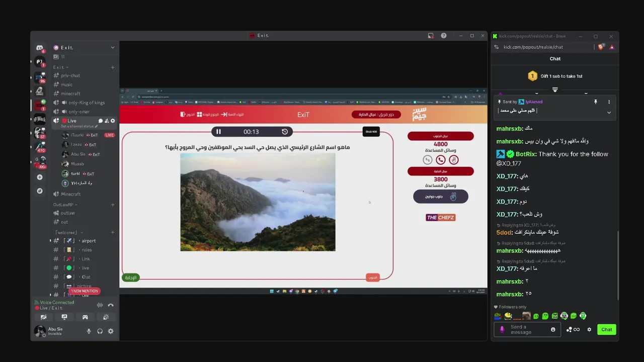
Task: Mute microphone in Discord user panel
Action: [x=89, y=331]
